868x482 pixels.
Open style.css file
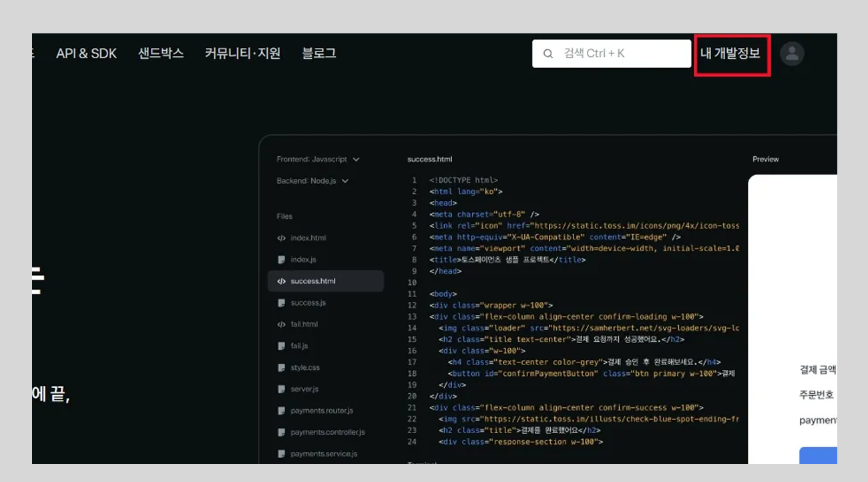point(305,367)
